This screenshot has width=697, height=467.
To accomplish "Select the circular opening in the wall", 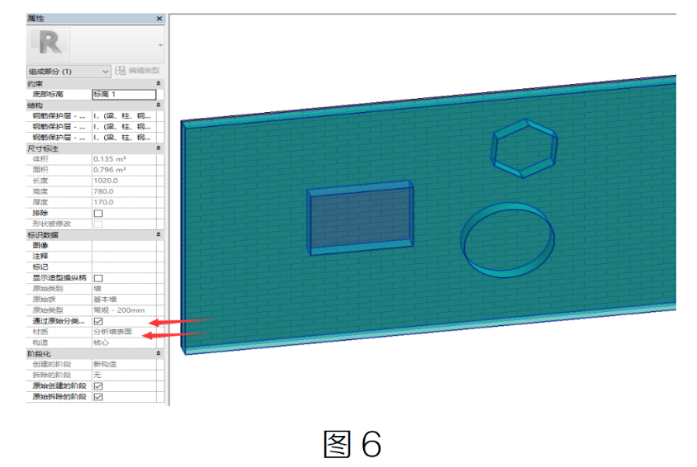I will (507, 240).
